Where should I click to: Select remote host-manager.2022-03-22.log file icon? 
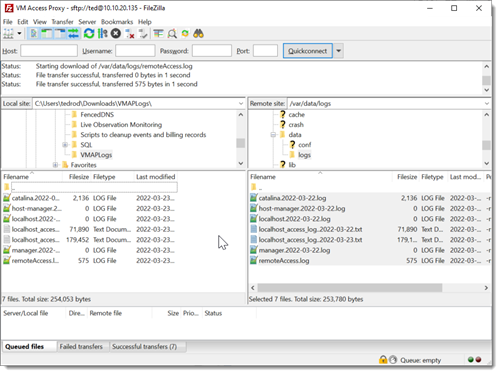[x=254, y=208]
